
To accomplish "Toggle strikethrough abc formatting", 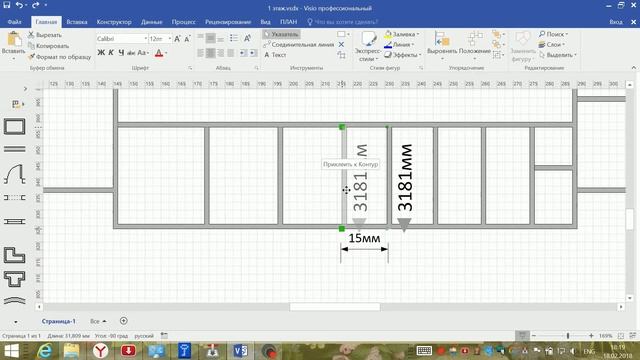I will point(131,53).
